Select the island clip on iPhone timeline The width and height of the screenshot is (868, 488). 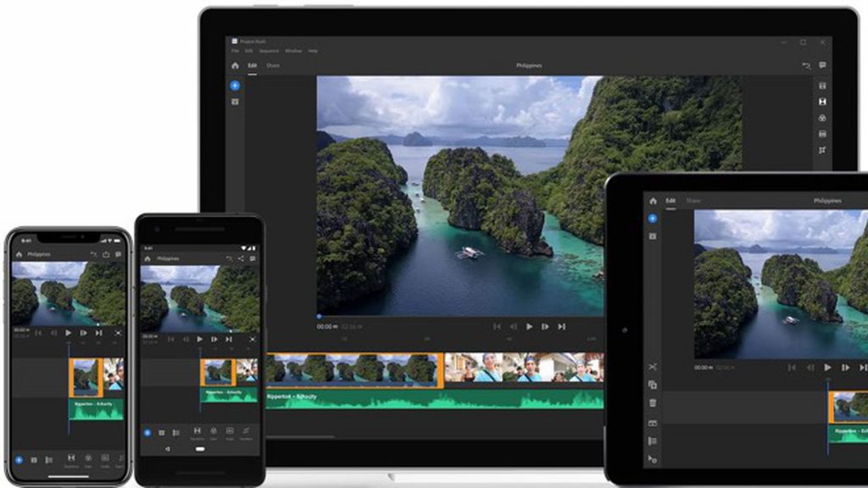tap(86, 377)
